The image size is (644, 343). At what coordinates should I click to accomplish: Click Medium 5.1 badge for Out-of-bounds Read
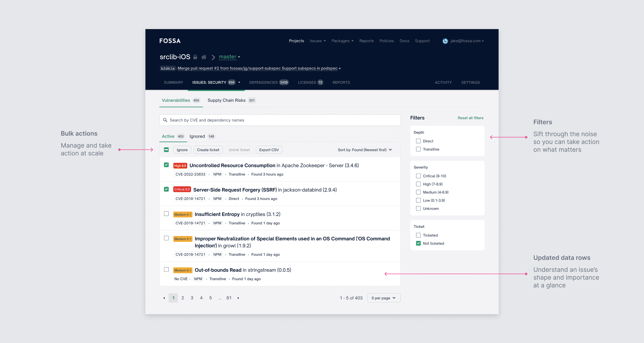point(183,271)
